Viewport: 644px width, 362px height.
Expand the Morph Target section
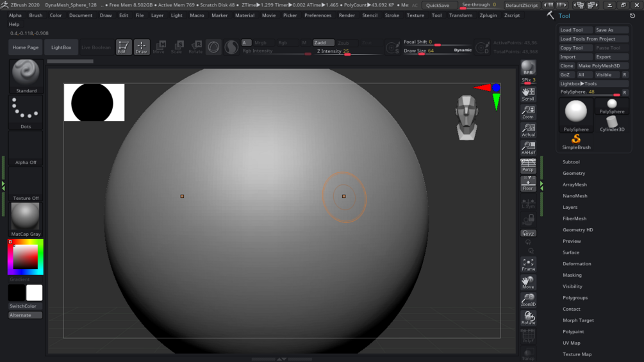pyautogui.click(x=578, y=320)
